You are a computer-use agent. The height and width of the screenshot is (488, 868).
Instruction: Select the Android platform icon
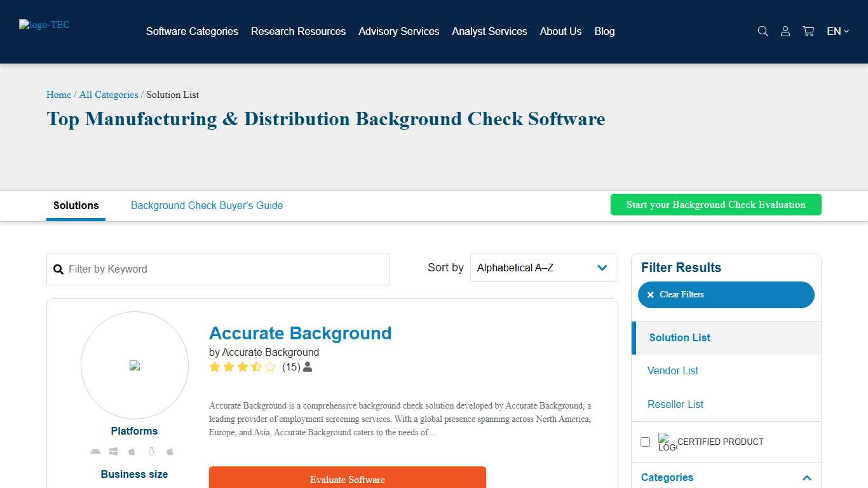point(95,451)
